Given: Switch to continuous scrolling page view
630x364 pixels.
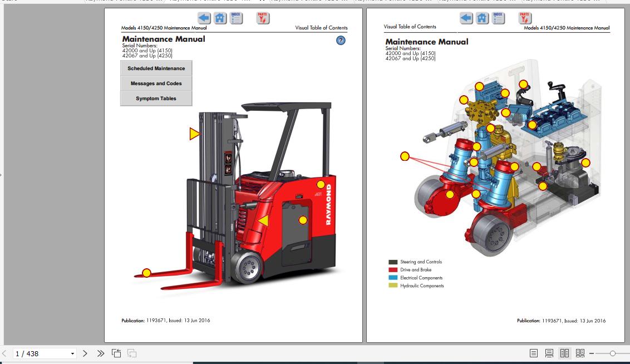Looking at the screenshot, I should click(549, 353).
